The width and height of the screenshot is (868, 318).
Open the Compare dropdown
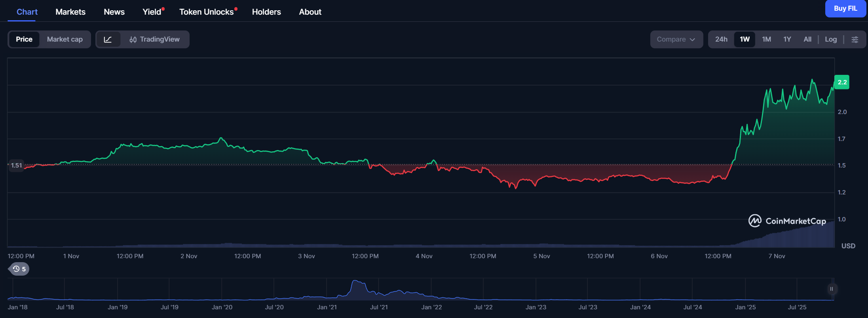pos(671,40)
